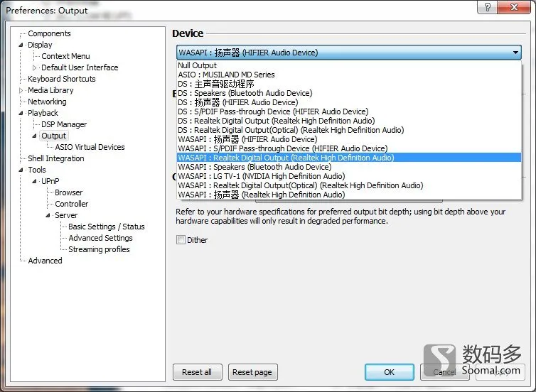This screenshot has width=536, height=392.
Task: Expand the Media Library node
Action: [x=21, y=90]
